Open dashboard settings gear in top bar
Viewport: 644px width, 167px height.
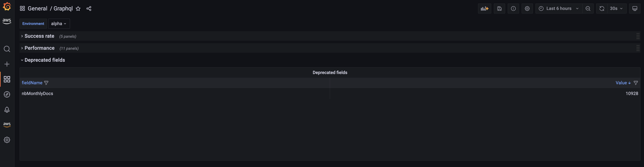tap(527, 9)
